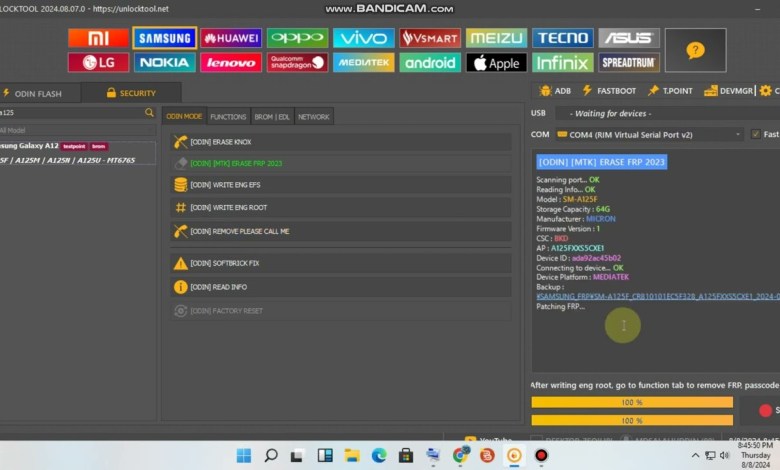The width and height of the screenshot is (780, 470).
Task: Run [ODIN] READ INFO
Action: (x=341, y=287)
